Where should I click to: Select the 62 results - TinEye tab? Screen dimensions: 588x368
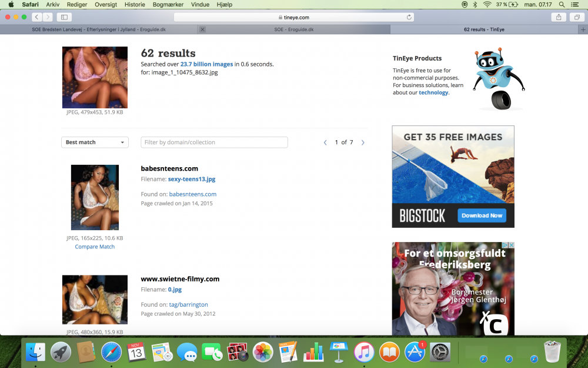tap(484, 29)
